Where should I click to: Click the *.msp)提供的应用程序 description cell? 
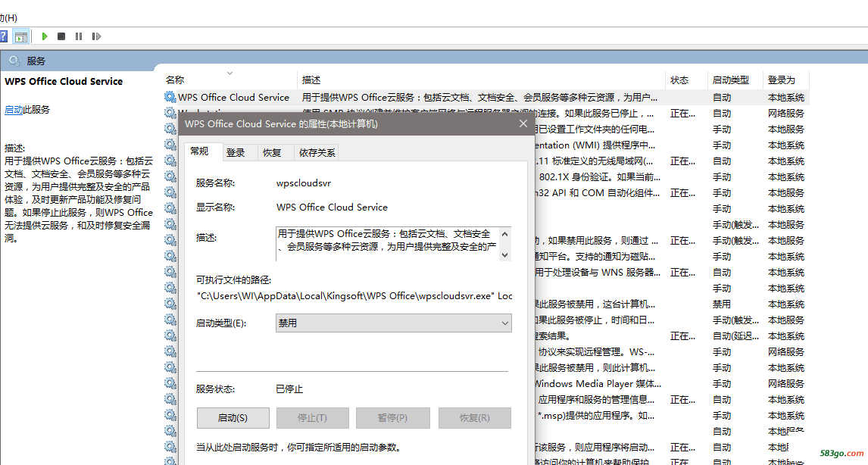(595, 416)
